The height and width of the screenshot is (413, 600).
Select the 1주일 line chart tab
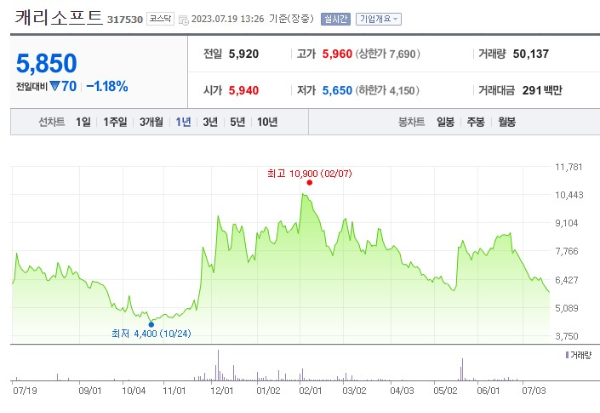coord(115,122)
